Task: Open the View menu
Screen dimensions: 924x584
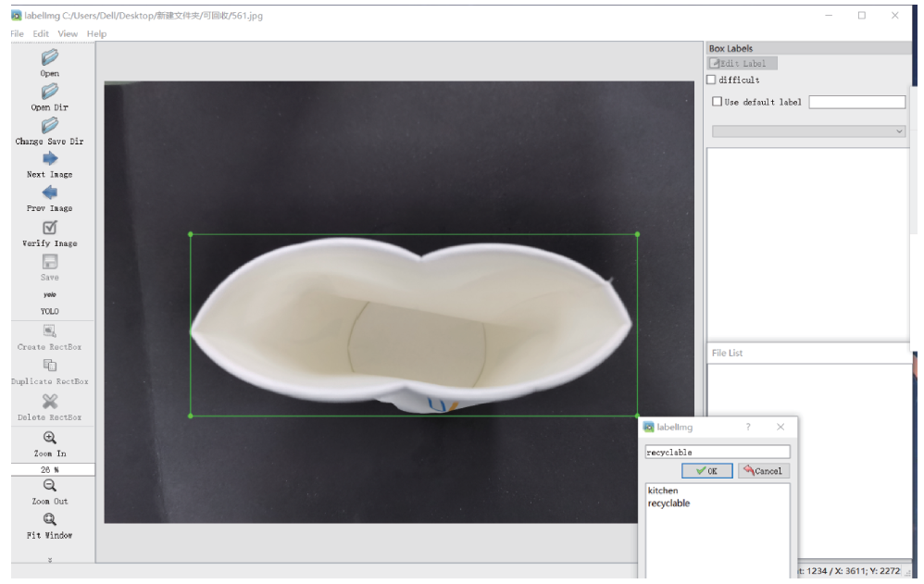Action: coord(68,34)
